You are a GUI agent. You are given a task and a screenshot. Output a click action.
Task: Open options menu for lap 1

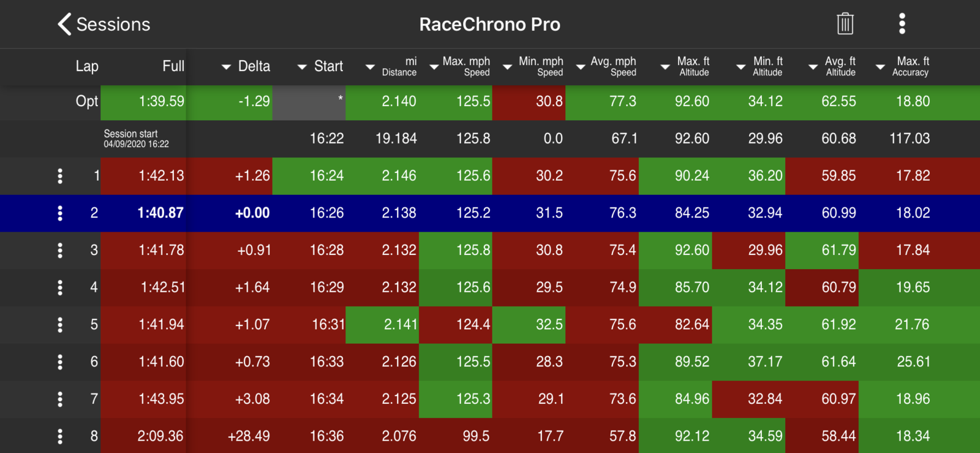coord(60,176)
